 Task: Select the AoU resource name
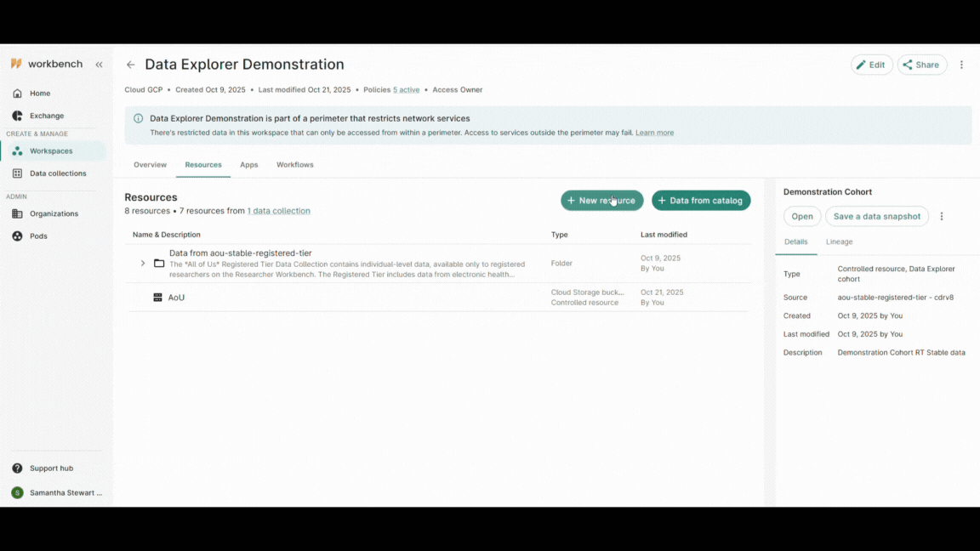[176, 298]
